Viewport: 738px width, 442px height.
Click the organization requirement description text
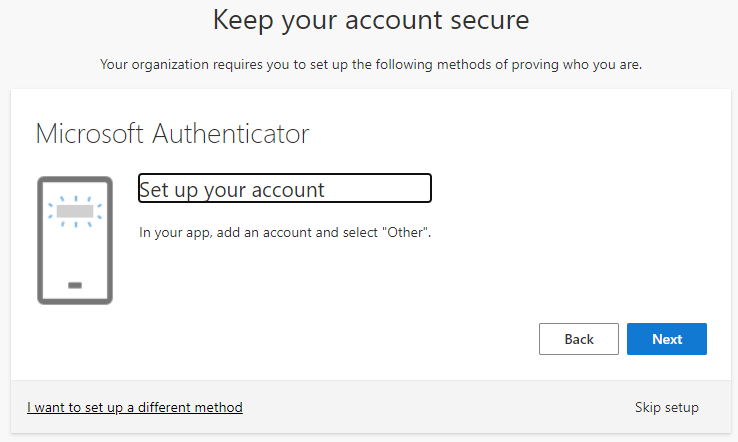(x=371, y=65)
